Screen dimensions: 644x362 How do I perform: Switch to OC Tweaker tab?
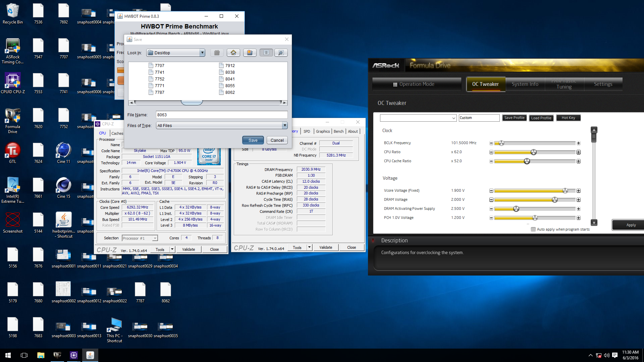pos(485,84)
